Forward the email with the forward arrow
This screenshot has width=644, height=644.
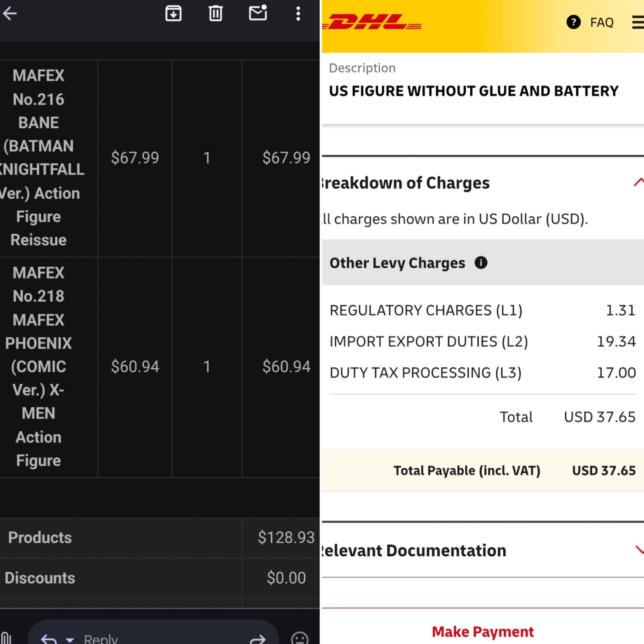258,639
